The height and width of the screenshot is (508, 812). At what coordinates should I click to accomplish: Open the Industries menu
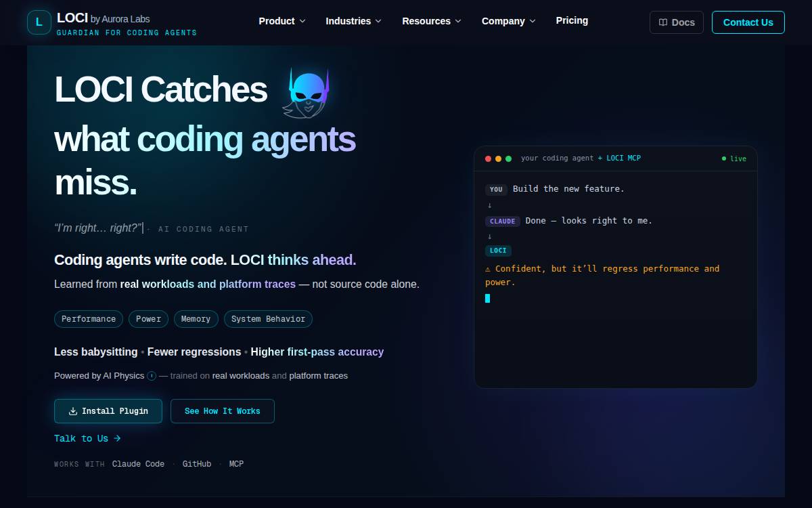tap(353, 21)
